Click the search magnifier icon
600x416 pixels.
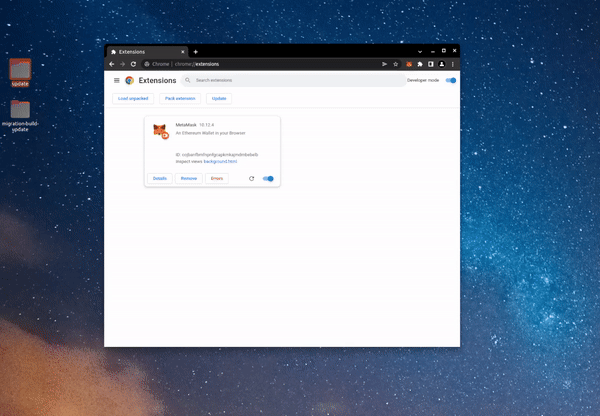[188, 80]
